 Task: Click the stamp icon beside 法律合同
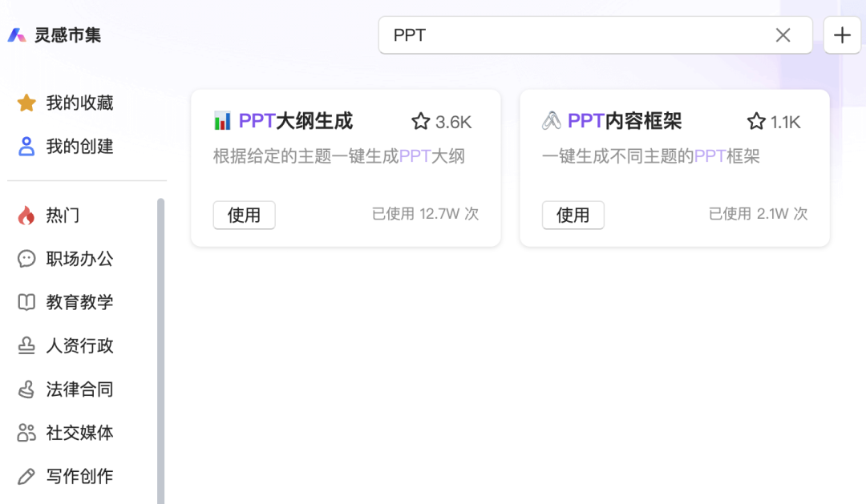click(x=26, y=389)
